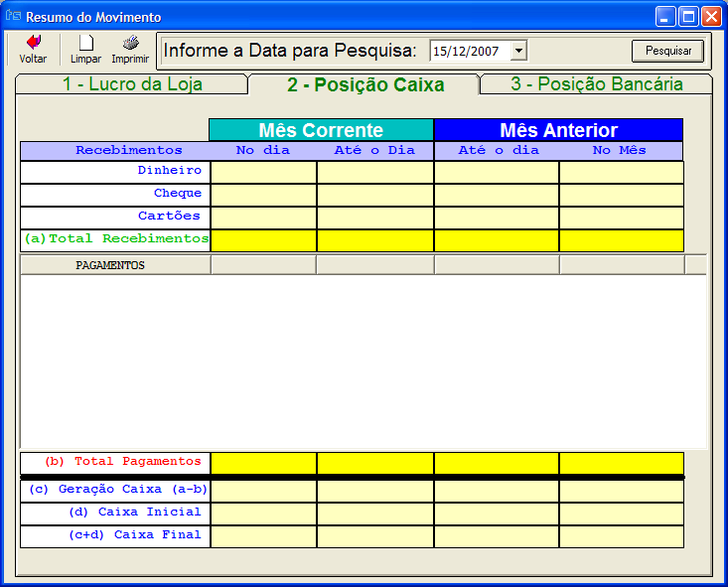
Task: Click the No Mês column label
Action: tap(620, 150)
